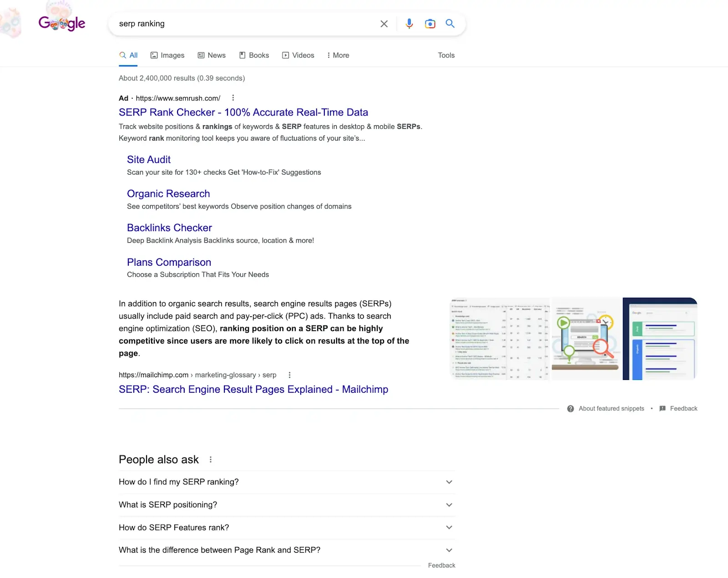This screenshot has width=728, height=578.
Task: Open search by image camera icon
Action: pos(430,24)
